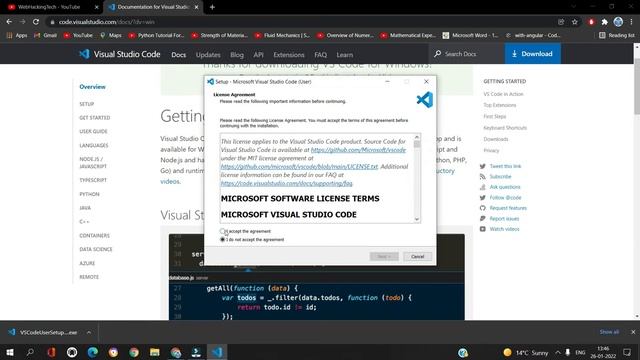Open the Learn menu item
This screenshot has width=640, height=360.
[x=344, y=55]
